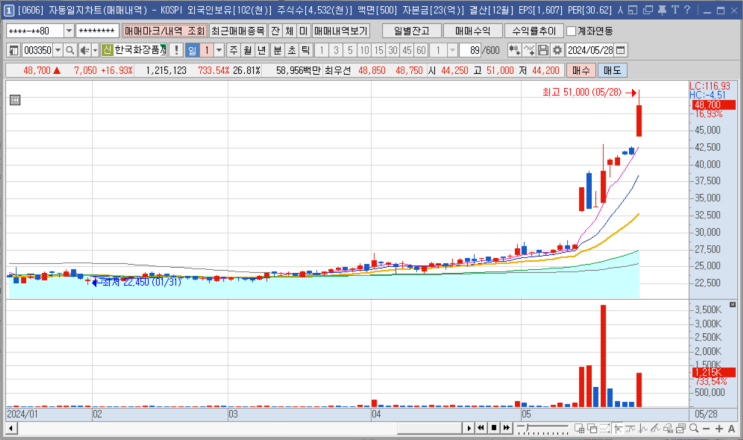Viewport: 743px width, 440px height.
Task: Select the 초 second period toggle
Action: [x=292, y=50]
